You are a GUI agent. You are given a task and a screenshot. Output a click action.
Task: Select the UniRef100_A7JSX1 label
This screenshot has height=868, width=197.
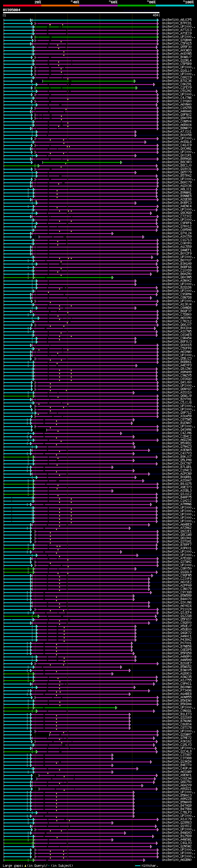(x=177, y=132)
